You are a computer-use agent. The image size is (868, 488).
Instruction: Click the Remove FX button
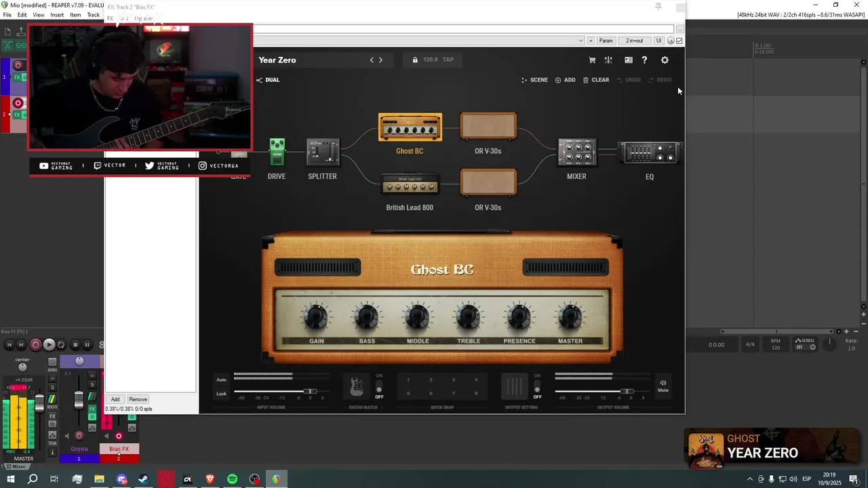click(x=138, y=399)
